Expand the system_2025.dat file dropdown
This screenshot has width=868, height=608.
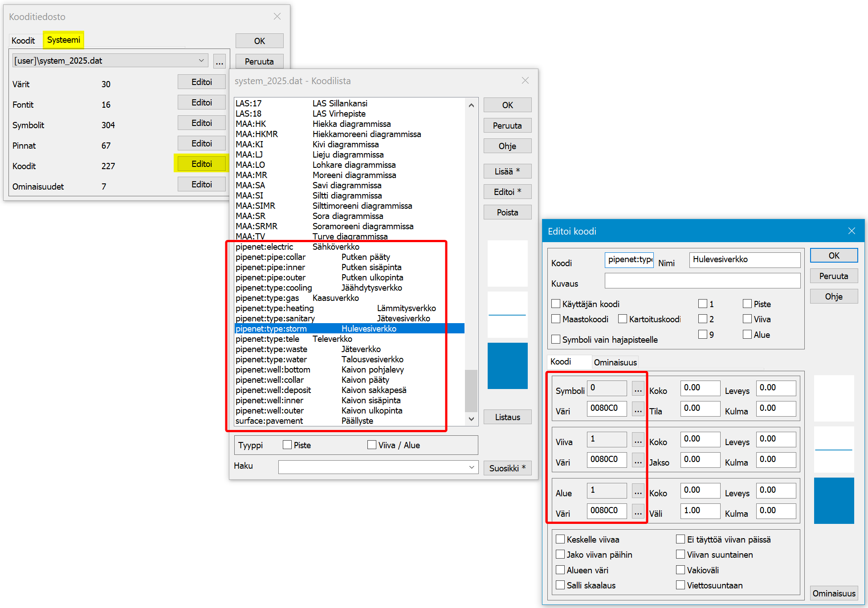click(x=201, y=61)
